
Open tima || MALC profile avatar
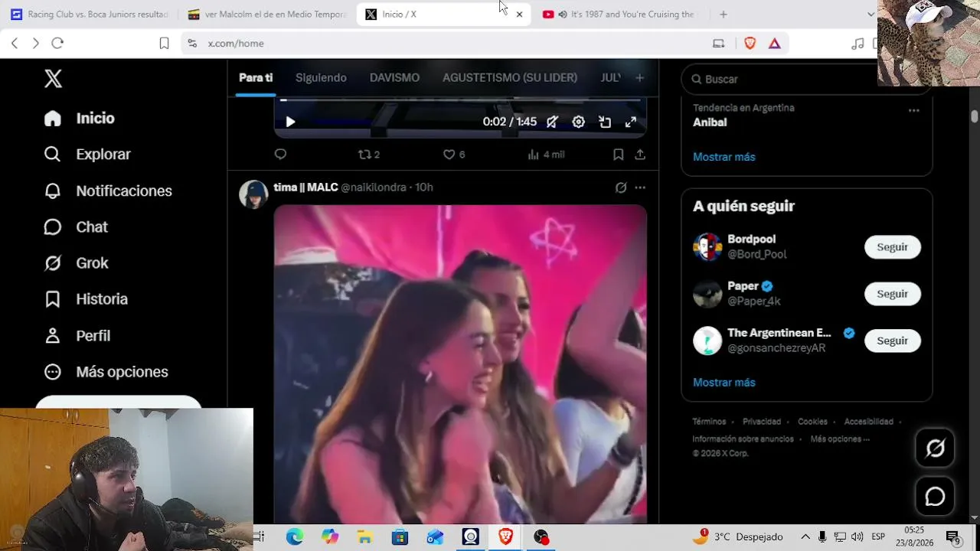pos(253,194)
